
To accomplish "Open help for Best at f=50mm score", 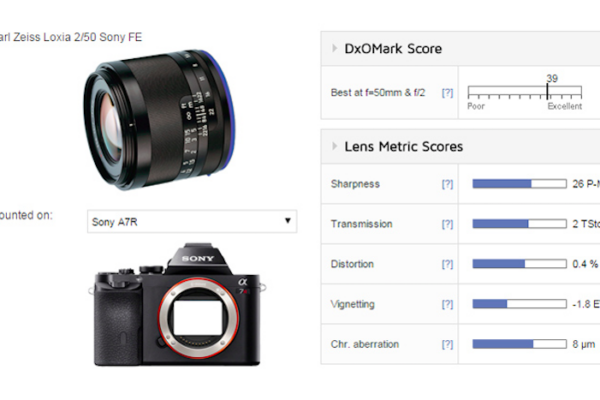I will tap(447, 93).
